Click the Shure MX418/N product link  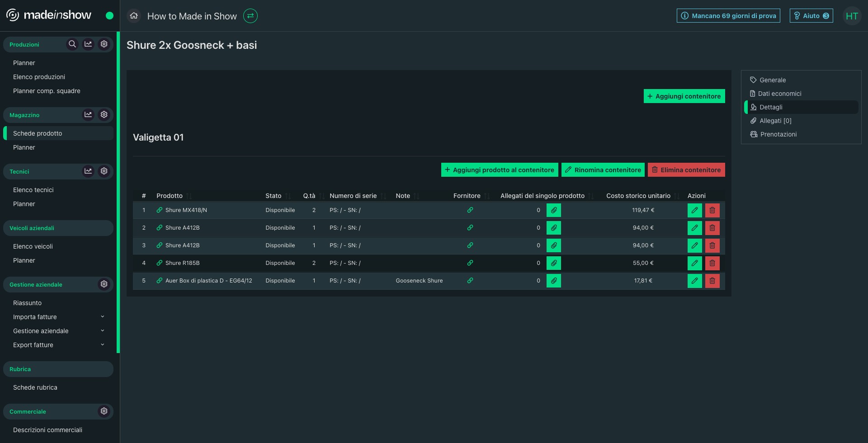click(x=182, y=210)
